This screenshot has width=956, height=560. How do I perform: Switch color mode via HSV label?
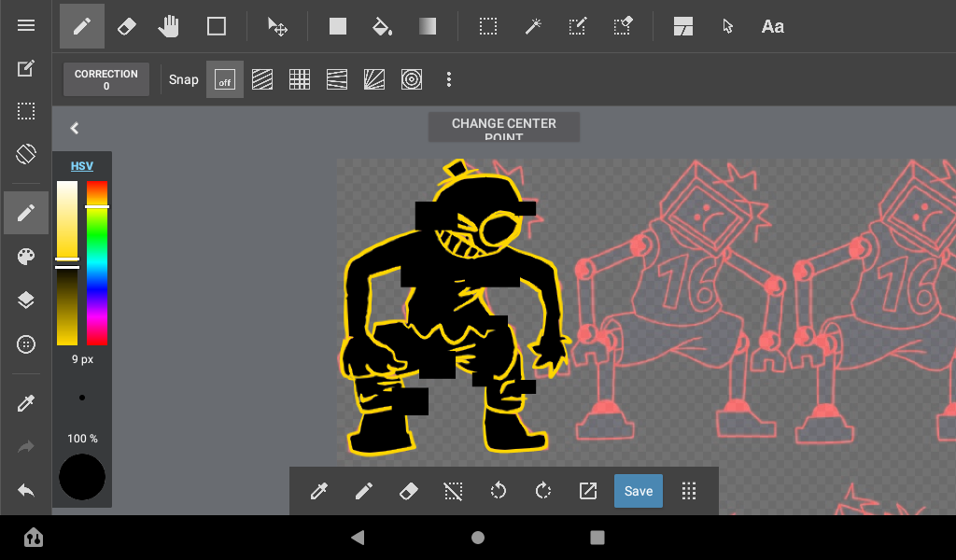click(x=82, y=166)
